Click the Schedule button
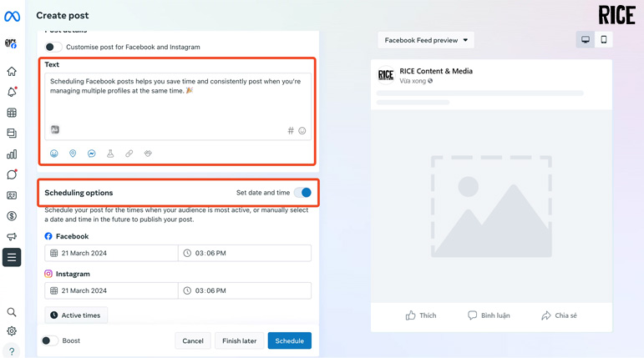This screenshot has height=358, width=644. pos(289,340)
